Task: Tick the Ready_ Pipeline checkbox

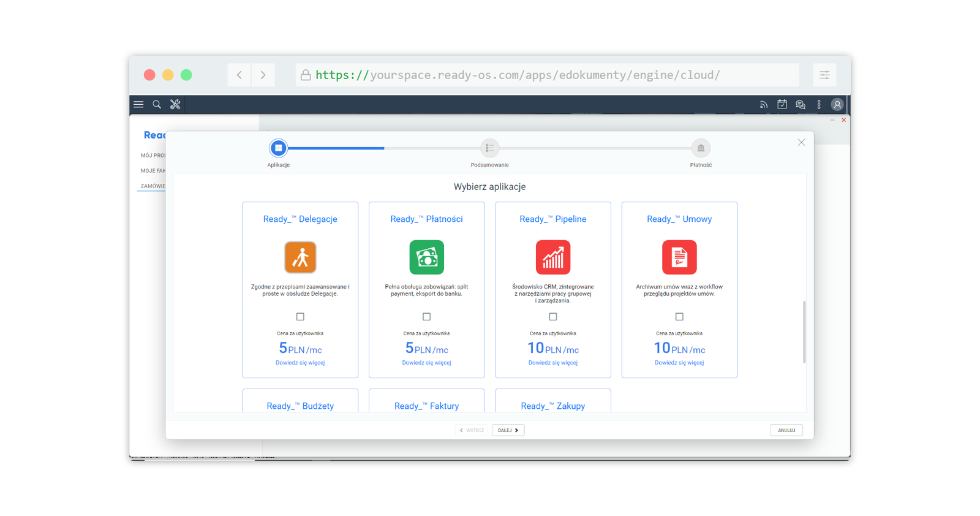Action: (553, 317)
